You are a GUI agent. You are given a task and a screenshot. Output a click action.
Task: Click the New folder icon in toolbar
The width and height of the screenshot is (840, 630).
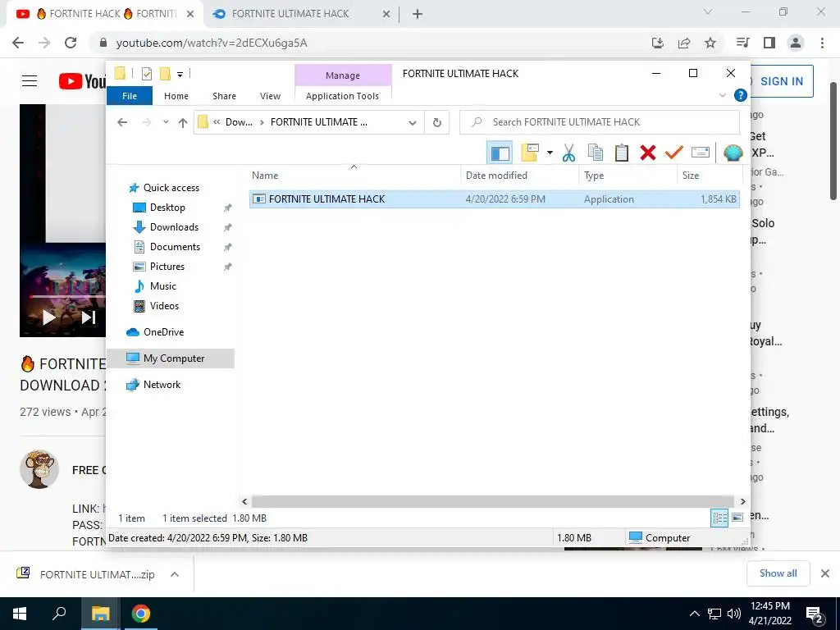pyautogui.click(x=530, y=153)
